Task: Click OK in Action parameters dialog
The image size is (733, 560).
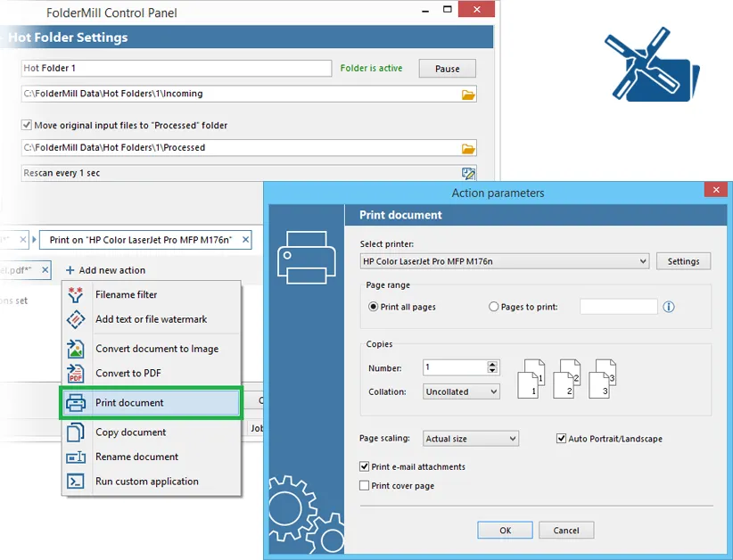Action: (x=505, y=530)
